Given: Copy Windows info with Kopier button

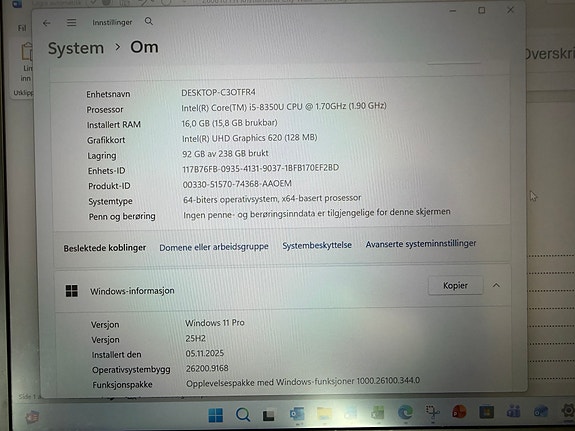Looking at the screenshot, I should pos(455,285).
